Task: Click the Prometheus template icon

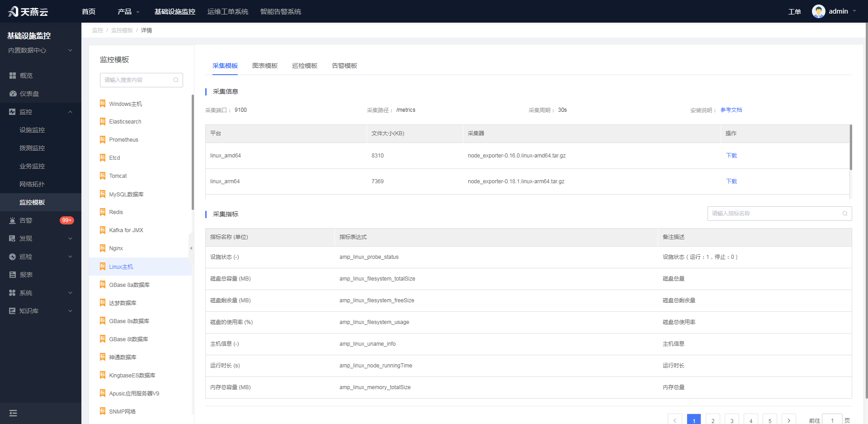Action: click(x=103, y=140)
